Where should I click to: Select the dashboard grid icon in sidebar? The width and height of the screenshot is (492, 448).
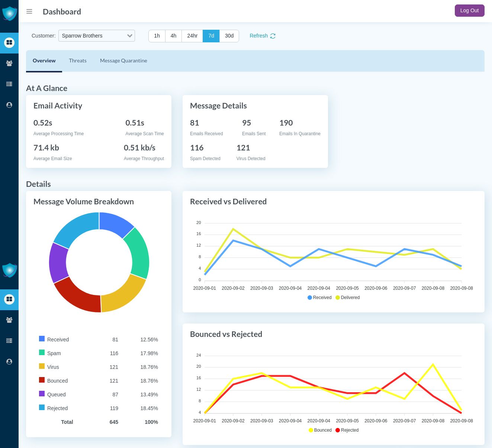click(x=9, y=43)
